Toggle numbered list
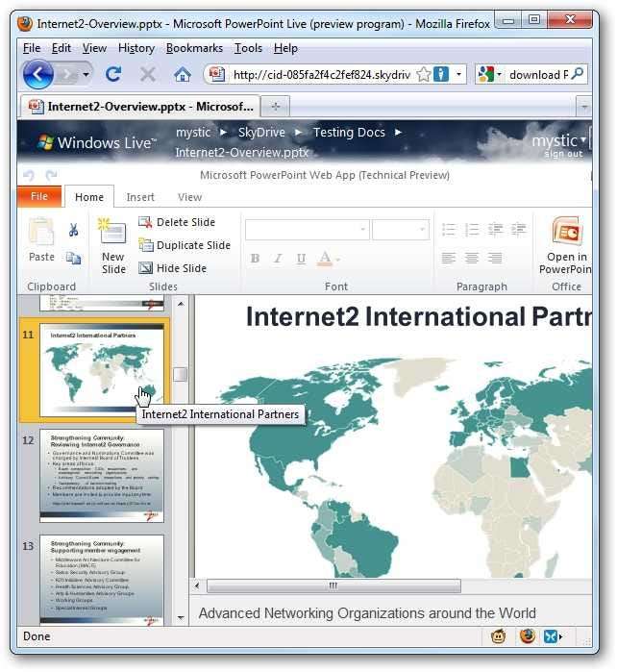617x672 pixels. [472, 230]
